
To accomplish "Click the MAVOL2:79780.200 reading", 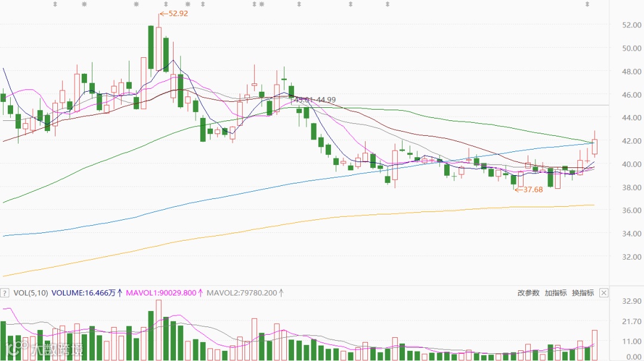I will (245, 293).
